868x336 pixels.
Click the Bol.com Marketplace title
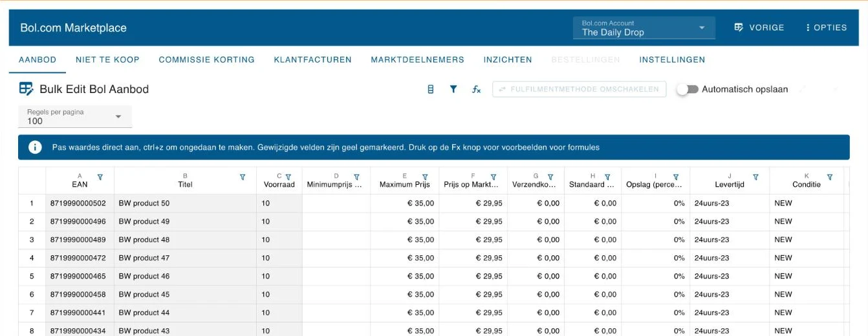pyautogui.click(x=74, y=28)
